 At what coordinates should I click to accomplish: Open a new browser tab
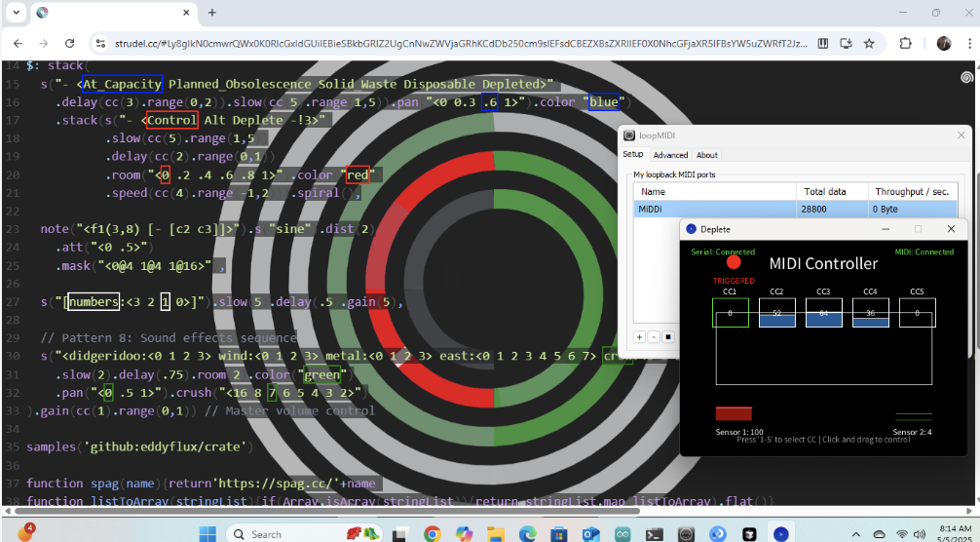211,13
